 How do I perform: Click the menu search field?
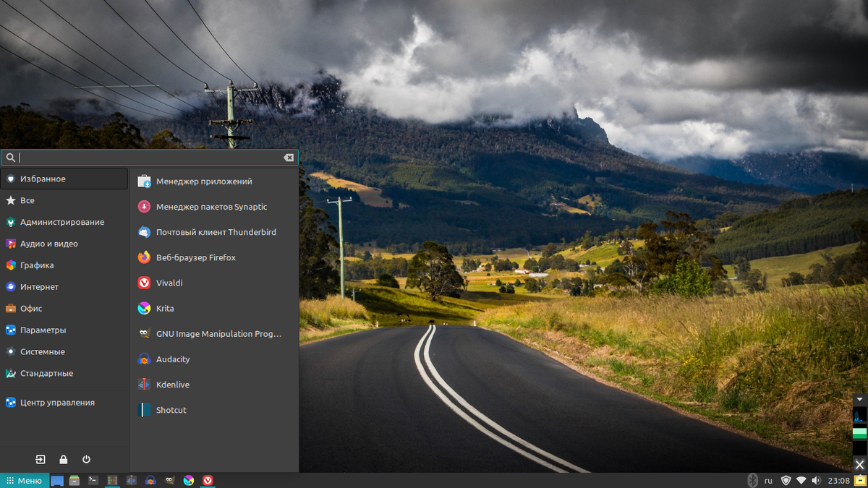(x=149, y=158)
